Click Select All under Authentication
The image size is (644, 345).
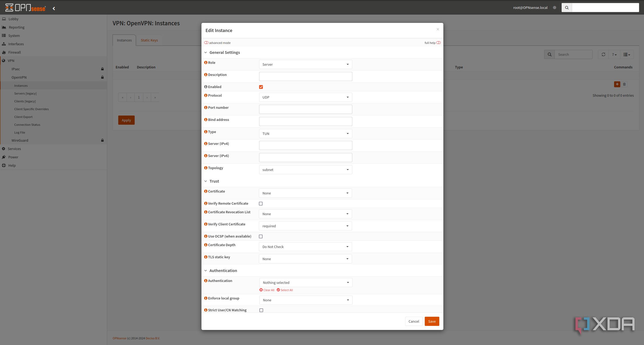tap(285, 290)
